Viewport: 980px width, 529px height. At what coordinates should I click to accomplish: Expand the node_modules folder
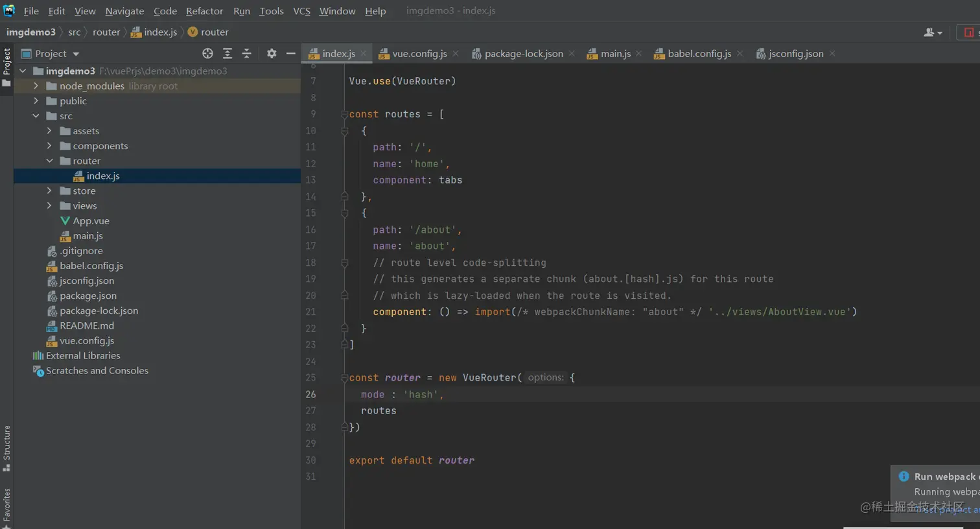tap(36, 86)
